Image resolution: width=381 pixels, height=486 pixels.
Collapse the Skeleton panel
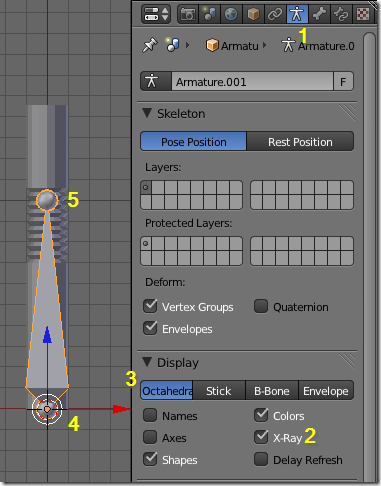[x=147, y=113]
